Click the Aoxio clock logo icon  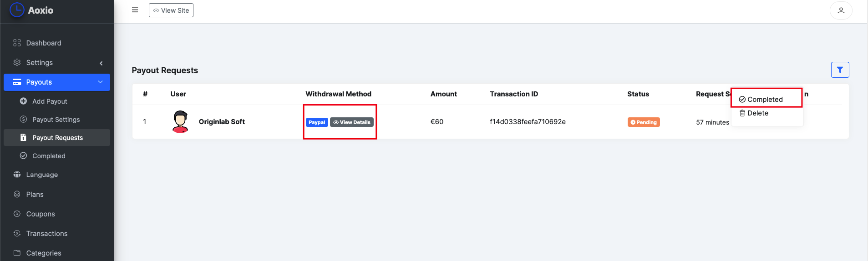click(17, 10)
